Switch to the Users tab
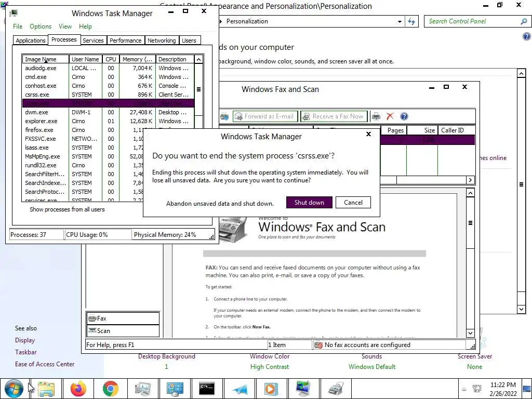Image resolution: width=532 pixels, height=399 pixels. pos(189,41)
